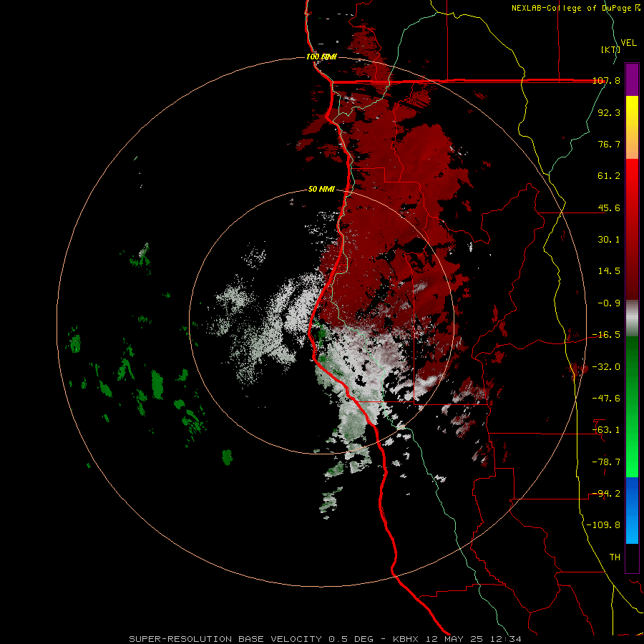
Task: Select the 107.8 legend value
Action: (x=606, y=80)
